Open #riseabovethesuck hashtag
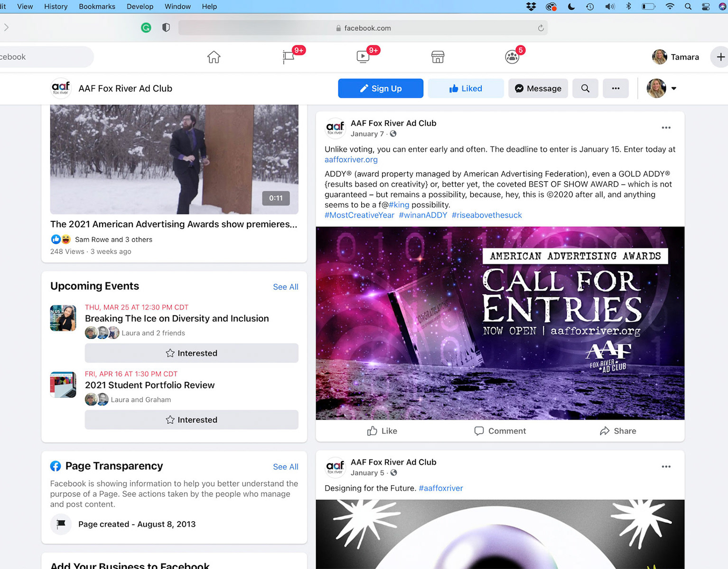Screen dimensions: 728x569 487,215
